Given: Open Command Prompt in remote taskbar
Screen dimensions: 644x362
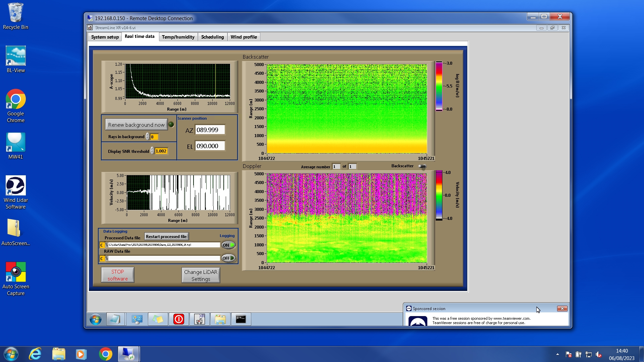Looking at the screenshot, I should [241, 319].
